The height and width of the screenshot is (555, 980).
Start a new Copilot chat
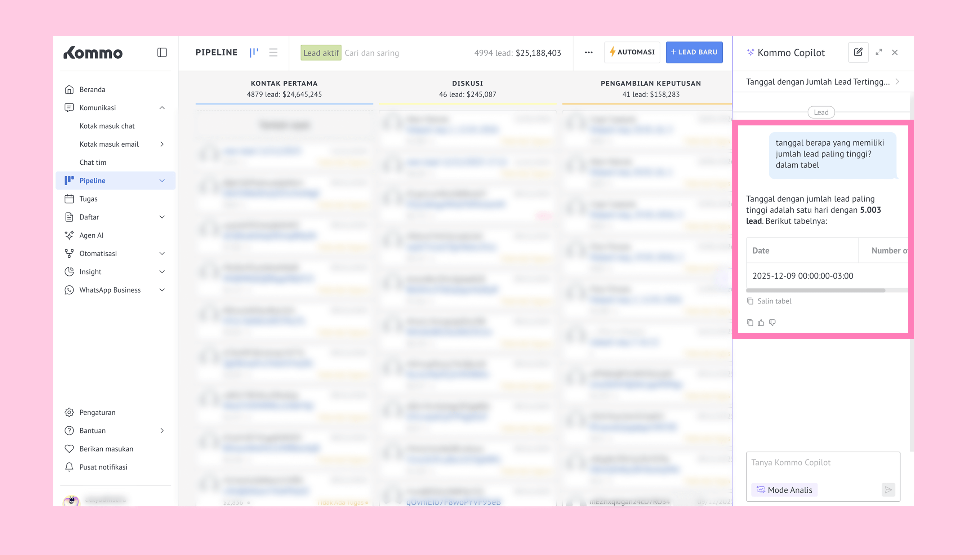pos(858,52)
